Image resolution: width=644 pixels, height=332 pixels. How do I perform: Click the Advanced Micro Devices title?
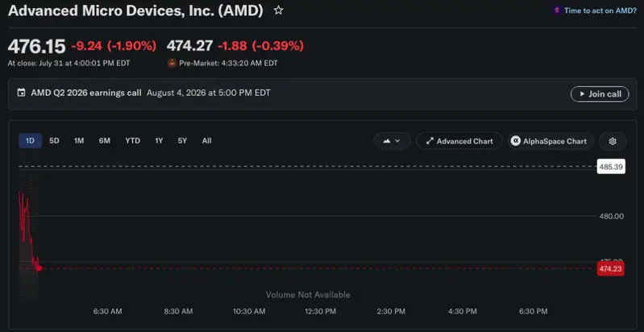click(135, 10)
